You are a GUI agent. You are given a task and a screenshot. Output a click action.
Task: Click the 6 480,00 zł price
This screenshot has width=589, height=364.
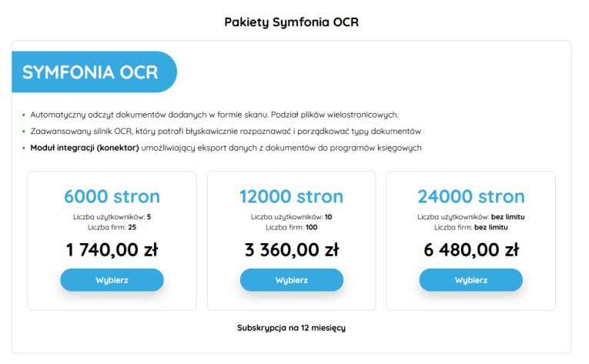point(471,250)
